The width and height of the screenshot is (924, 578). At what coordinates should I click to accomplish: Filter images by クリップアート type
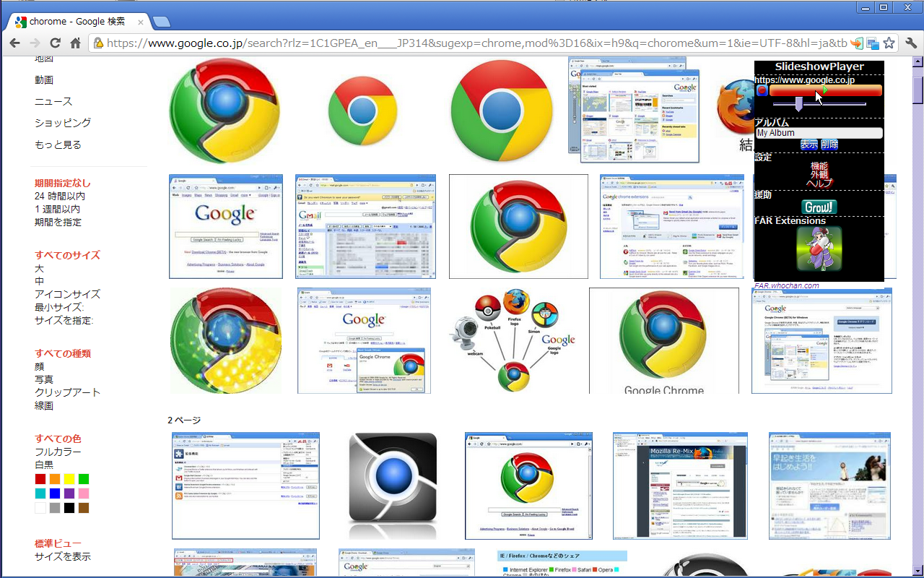coord(67,392)
